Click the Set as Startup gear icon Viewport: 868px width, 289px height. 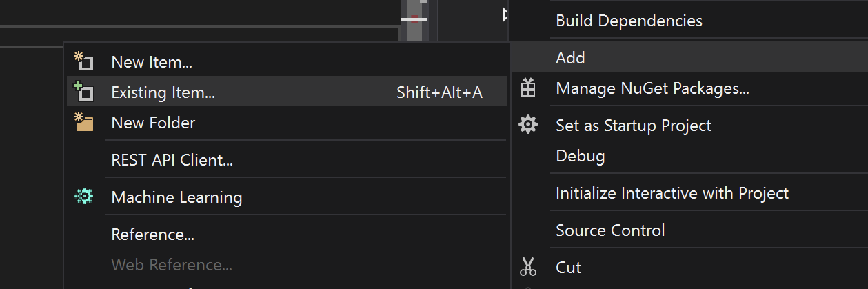pyautogui.click(x=528, y=125)
